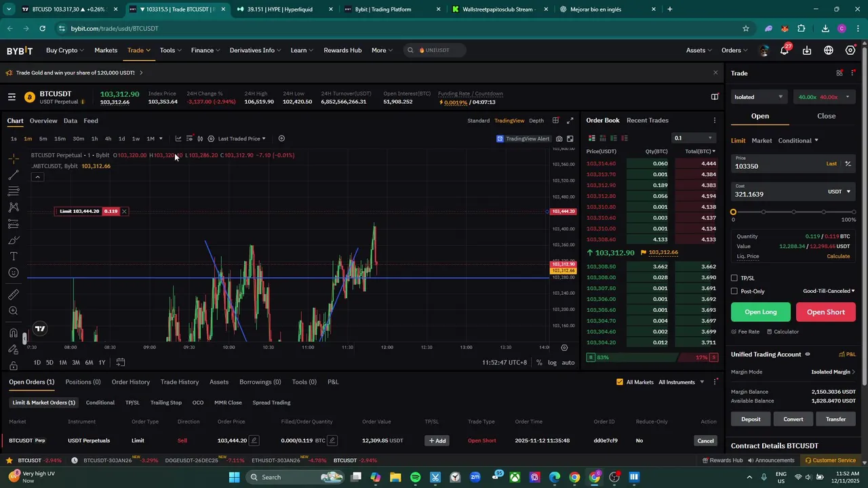This screenshot has width=868, height=488.
Task: Open the hamburger menu beside BTCUSDT
Action: (12, 98)
